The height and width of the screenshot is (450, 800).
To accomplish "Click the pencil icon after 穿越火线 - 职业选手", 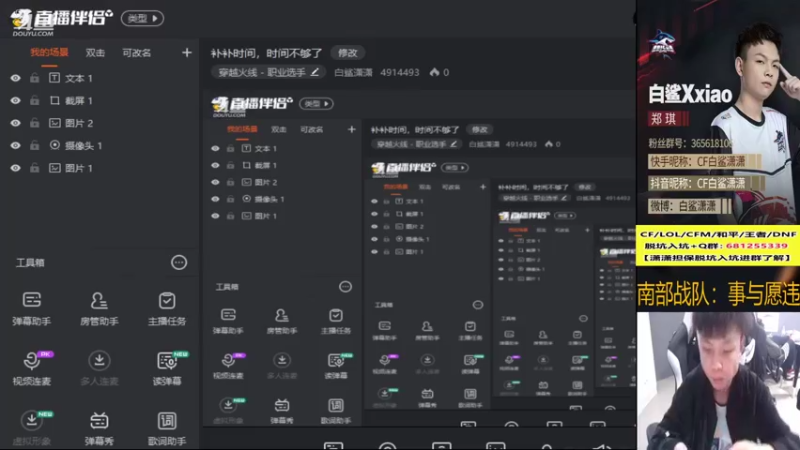I will coord(315,72).
